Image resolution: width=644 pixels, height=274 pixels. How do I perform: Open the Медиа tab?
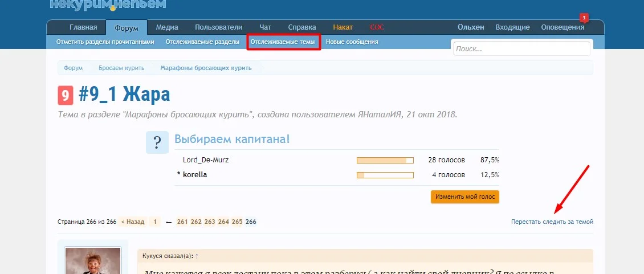(167, 27)
